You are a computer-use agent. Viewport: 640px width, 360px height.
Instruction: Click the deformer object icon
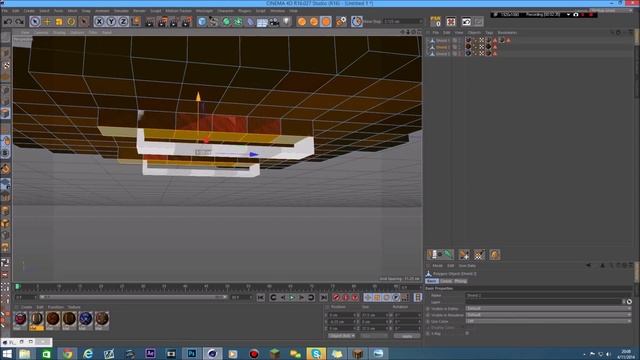[250, 22]
